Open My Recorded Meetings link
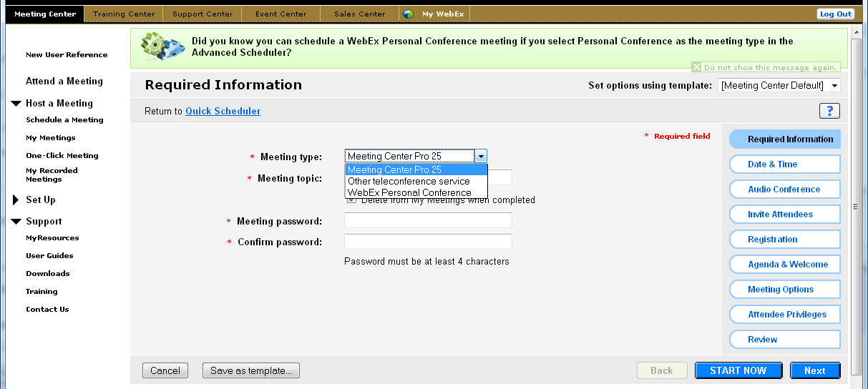Image resolution: width=868 pixels, height=389 pixels. coord(52,175)
